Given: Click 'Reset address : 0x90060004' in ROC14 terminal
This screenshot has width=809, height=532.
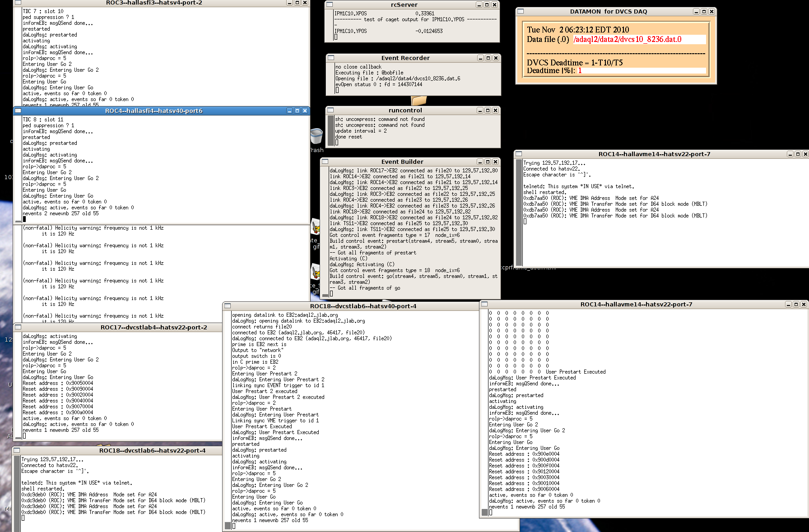Looking at the screenshot, I should [x=524, y=489].
